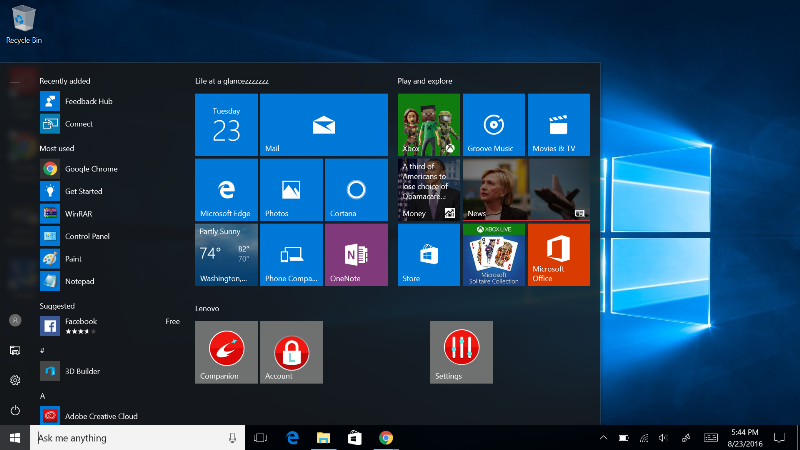800x450 pixels.
Task: Open the Calendar tile showing Tuesday 23
Action: [x=226, y=124]
